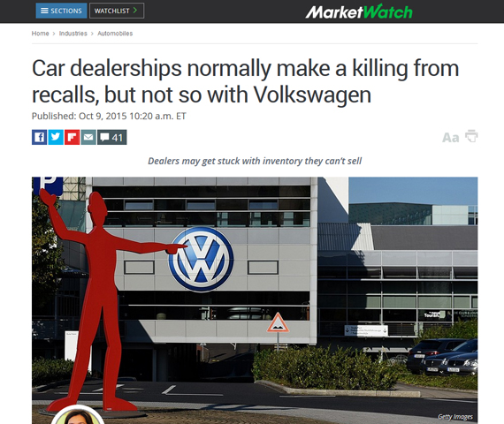
Task: Share article via Flipboard icon
Action: (x=72, y=137)
